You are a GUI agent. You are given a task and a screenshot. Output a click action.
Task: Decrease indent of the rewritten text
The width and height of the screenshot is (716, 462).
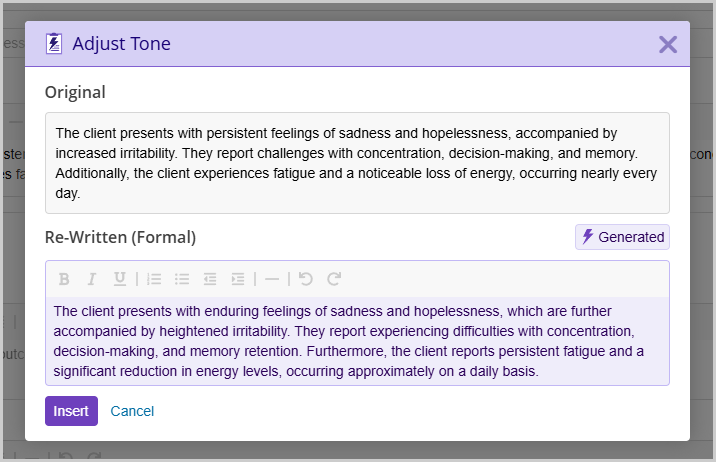(210, 279)
